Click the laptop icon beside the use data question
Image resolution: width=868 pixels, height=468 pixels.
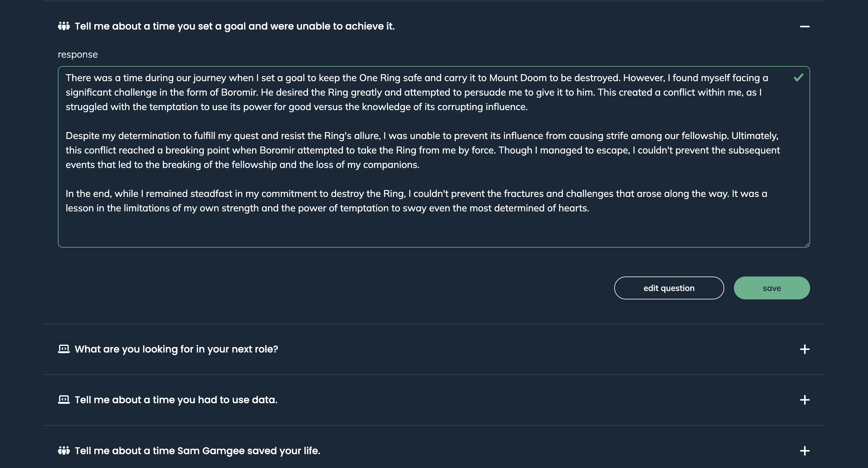pyautogui.click(x=64, y=400)
